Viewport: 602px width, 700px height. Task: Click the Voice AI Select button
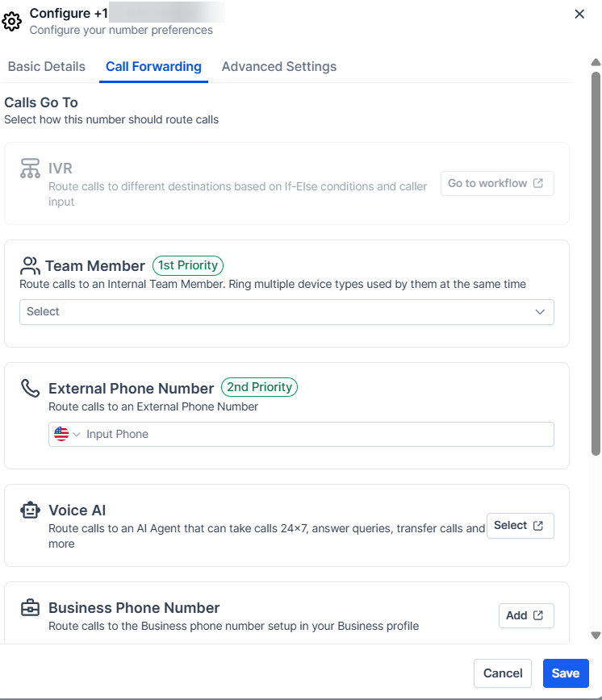[x=520, y=526]
